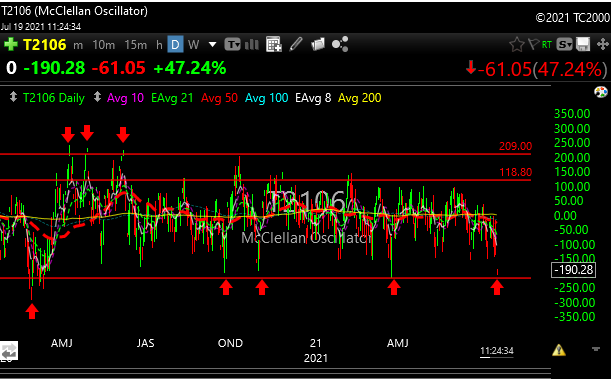Click the save floppy disk icon
Screen dimensions: 611x379
(583, 44)
